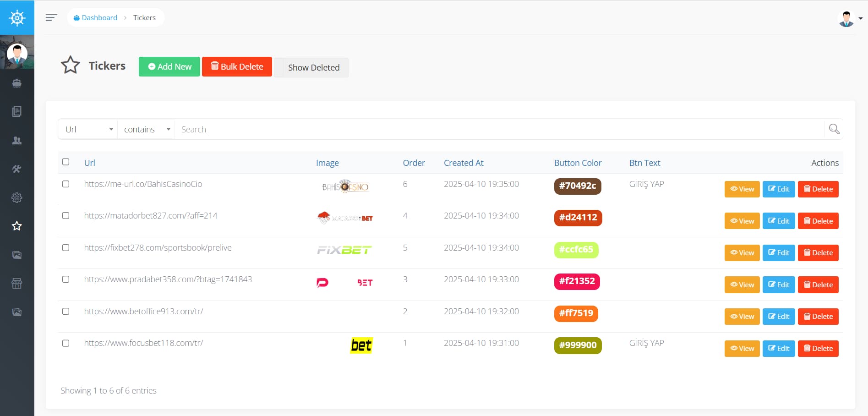Open the star Tickers sidebar icon

(17, 226)
